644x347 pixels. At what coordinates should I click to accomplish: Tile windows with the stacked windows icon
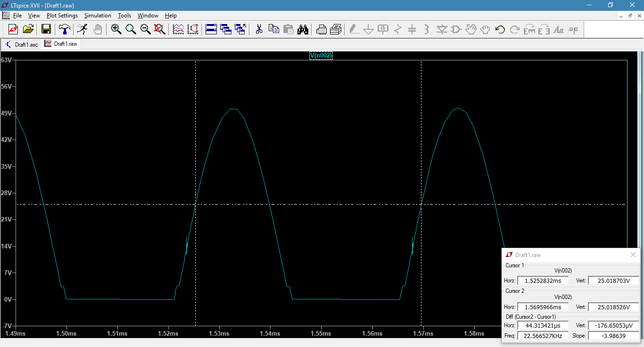click(x=211, y=29)
